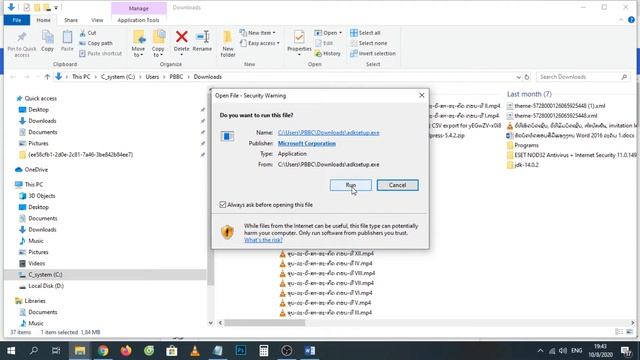The image size is (640, 360).
Task: Click Invert selection in the ribbon
Action: point(373,53)
